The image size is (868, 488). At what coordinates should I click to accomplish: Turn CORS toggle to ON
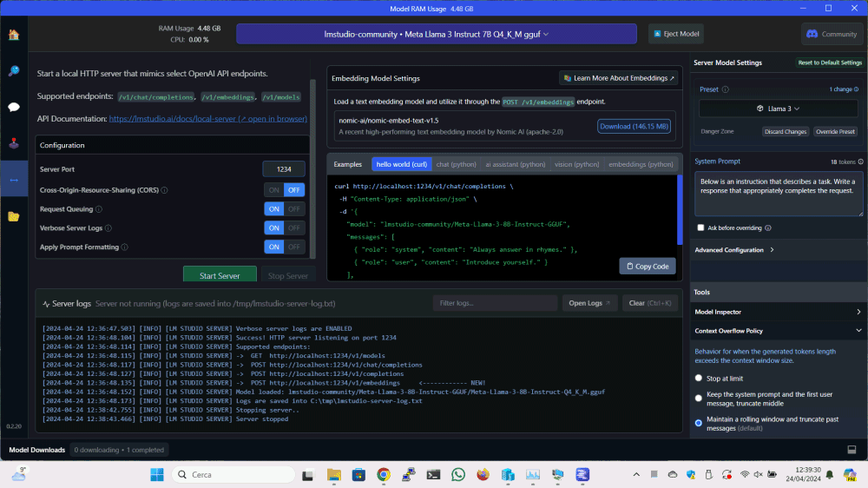pyautogui.click(x=274, y=190)
